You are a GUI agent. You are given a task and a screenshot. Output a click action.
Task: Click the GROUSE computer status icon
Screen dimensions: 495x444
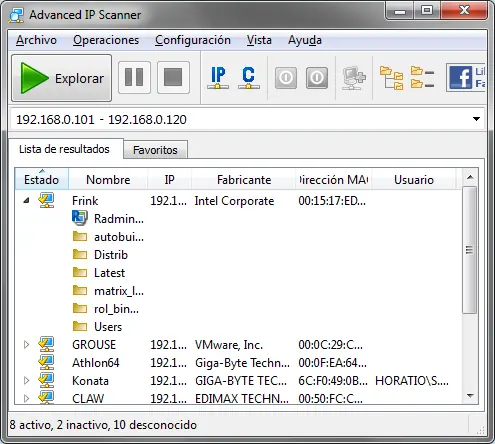(x=46, y=344)
